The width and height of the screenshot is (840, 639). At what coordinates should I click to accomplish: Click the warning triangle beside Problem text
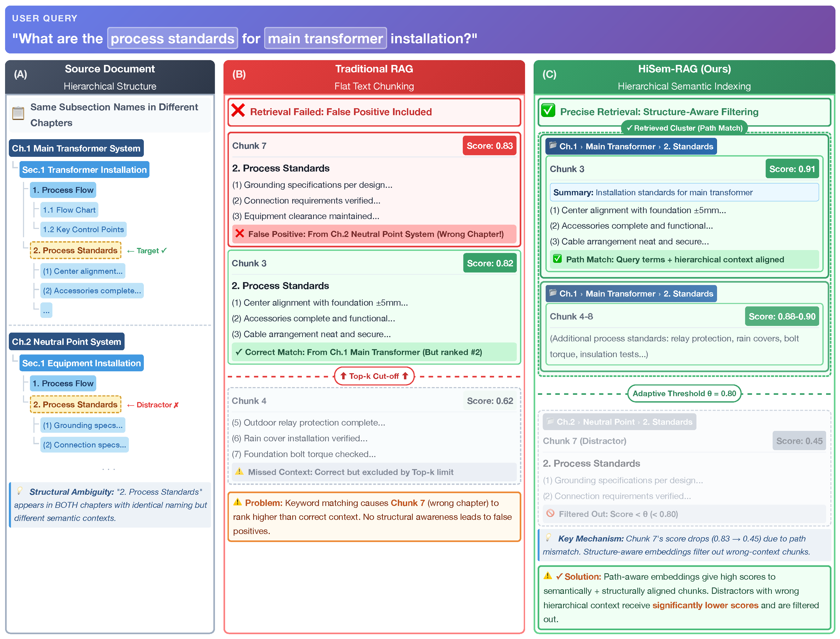point(237,502)
